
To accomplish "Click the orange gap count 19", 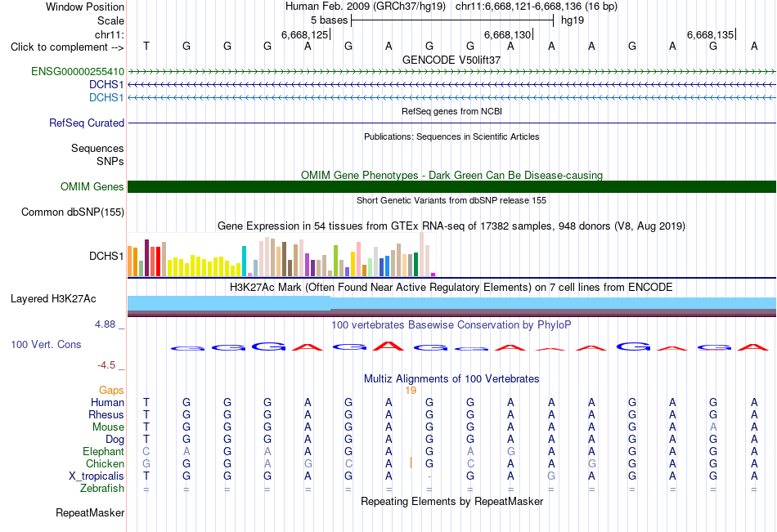I will 411,391.
